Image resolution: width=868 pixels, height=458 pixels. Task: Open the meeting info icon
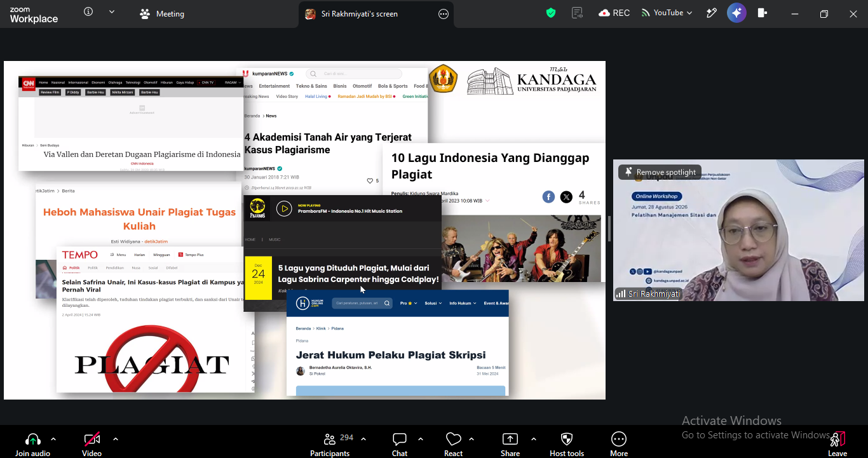tap(88, 12)
